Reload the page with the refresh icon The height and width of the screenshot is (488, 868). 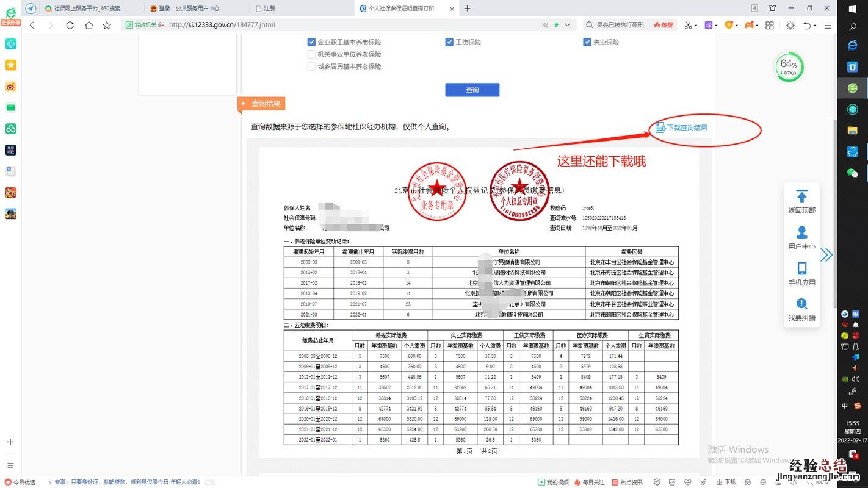tap(70, 25)
